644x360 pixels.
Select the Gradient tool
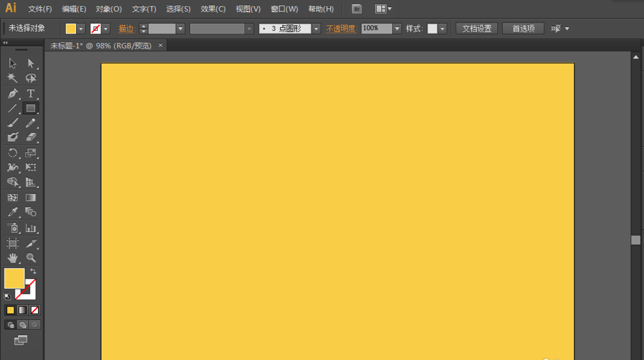click(x=30, y=198)
